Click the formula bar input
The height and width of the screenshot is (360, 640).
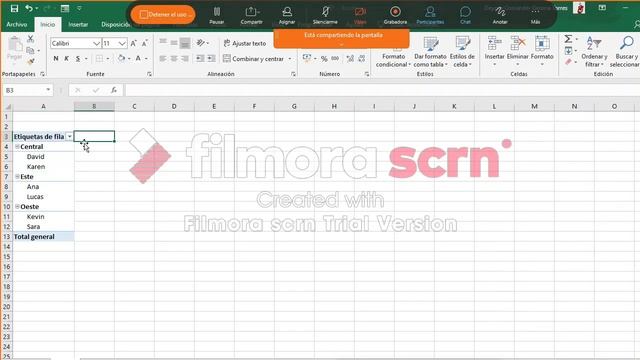[x=382, y=90]
